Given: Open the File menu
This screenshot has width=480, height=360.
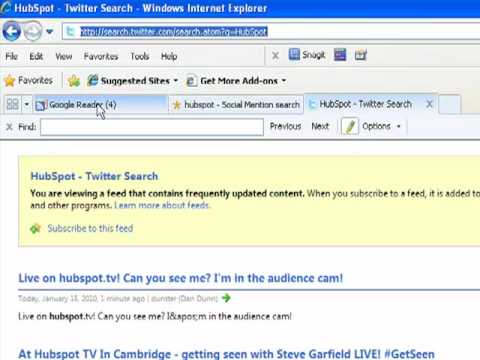Looking at the screenshot, I should coord(11,56).
